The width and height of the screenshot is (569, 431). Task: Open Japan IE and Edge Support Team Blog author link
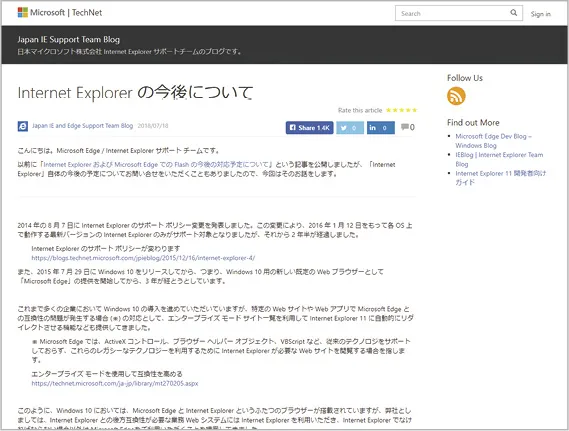82,126
